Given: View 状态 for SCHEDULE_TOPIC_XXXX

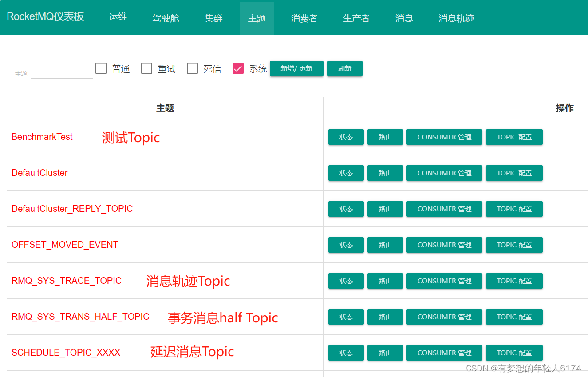Looking at the screenshot, I should pos(346,353).
